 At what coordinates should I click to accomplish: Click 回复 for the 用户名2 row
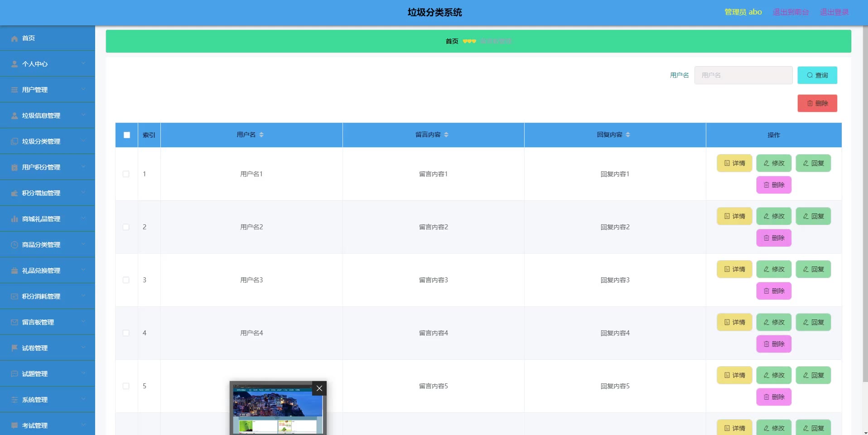[x=813, y=216]
